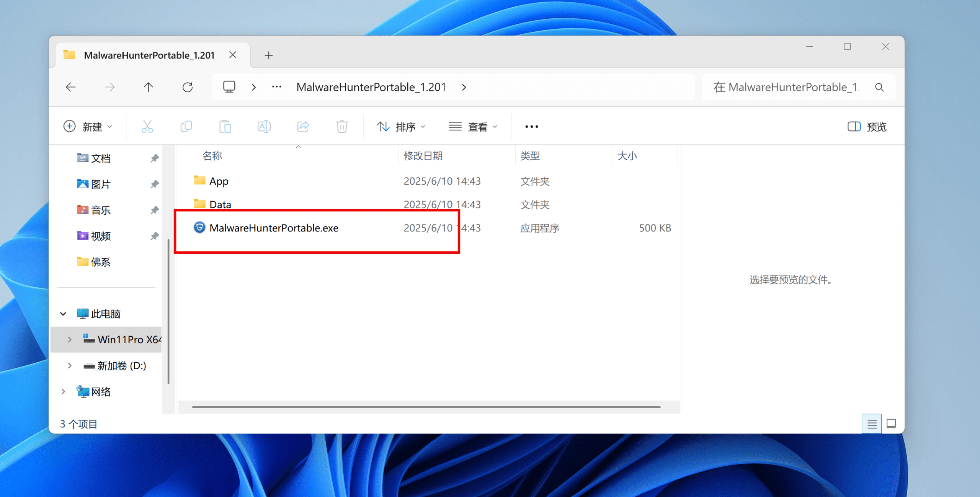Click the Share icon in toolbar
980x497 pixels.
click(x=303, y=127)
